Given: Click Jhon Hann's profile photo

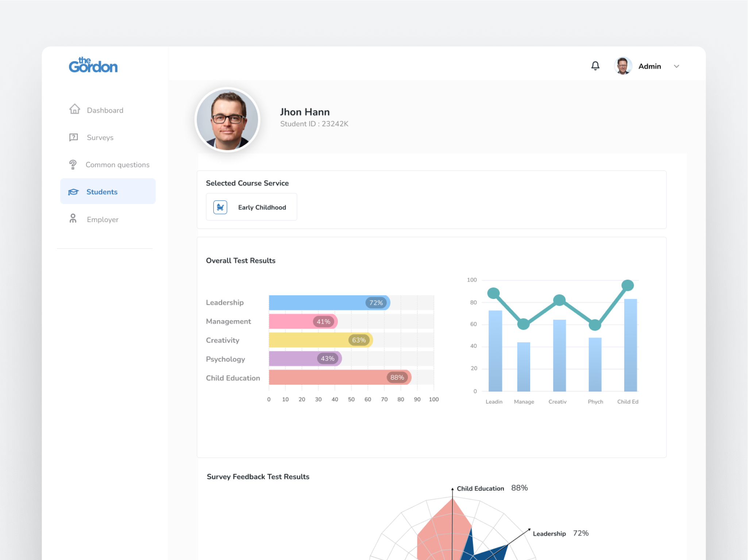Looking at the screenshot, I should (227, 120).
